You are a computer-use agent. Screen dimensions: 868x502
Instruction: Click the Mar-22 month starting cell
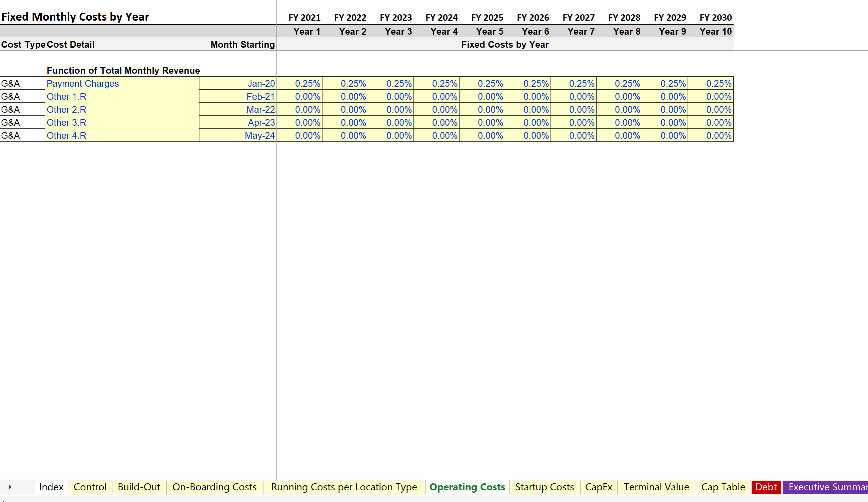[x=238, y=109]
